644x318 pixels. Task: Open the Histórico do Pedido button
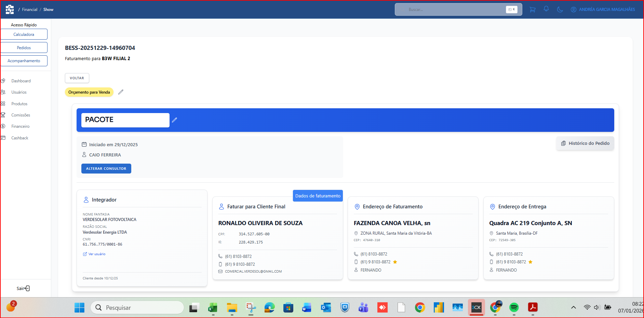click(x=585, y=143)
